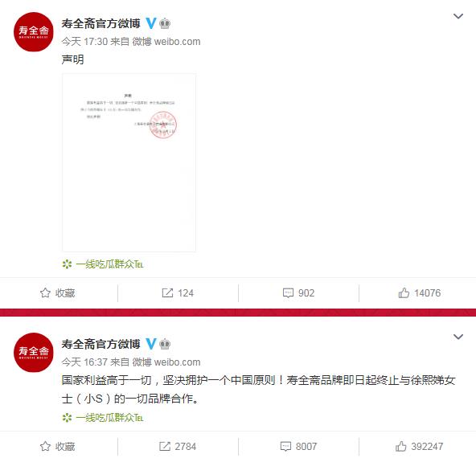Image resolution: width=476 pixels, height=458 pixels.
Task: Open the 声明 statement image thumbnail
Action: (129, 162)
